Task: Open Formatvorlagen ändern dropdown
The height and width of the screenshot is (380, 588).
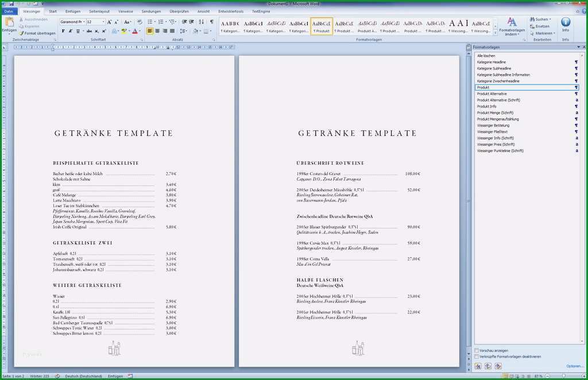Action: [512, 26]
